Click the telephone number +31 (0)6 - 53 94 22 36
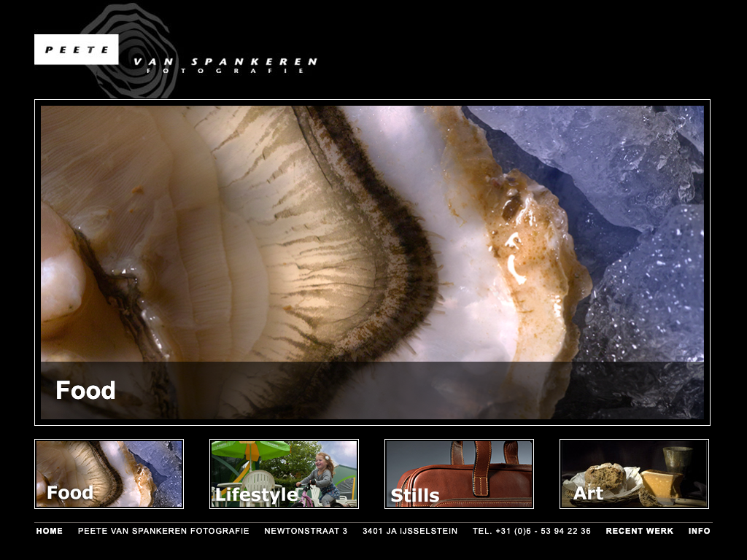 (x=543, y=531)
